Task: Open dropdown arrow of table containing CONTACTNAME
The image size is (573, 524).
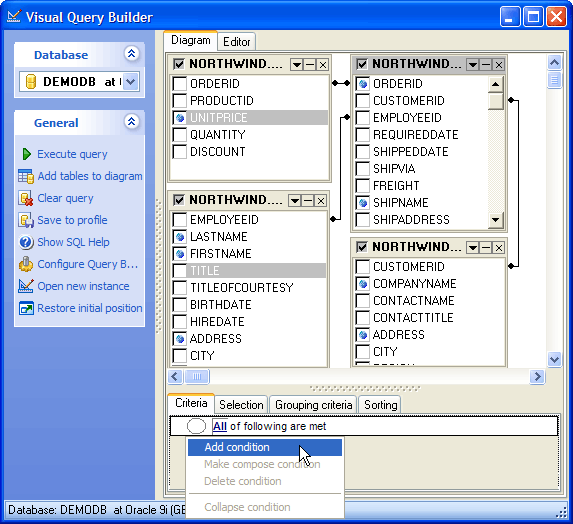Action: [x=473, y=248]
